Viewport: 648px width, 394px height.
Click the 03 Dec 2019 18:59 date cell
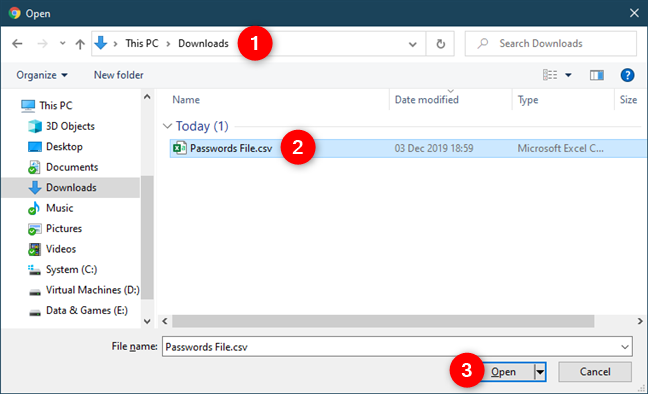pos(434,148)
